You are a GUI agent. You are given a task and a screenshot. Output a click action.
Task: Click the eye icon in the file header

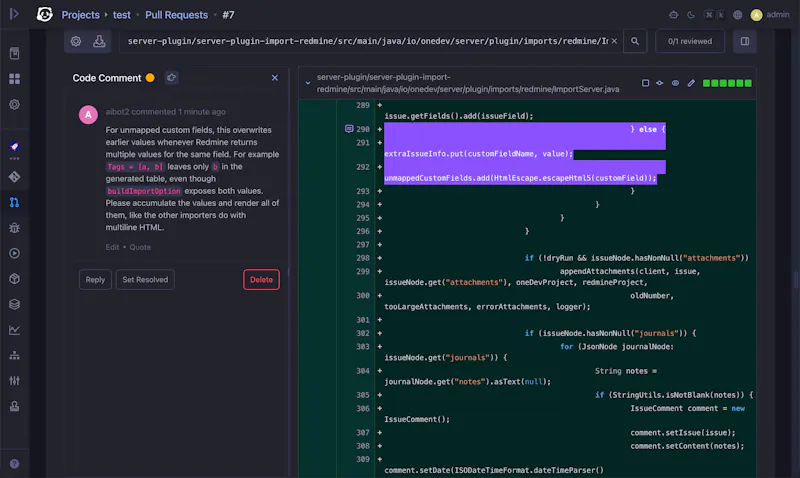675,83
